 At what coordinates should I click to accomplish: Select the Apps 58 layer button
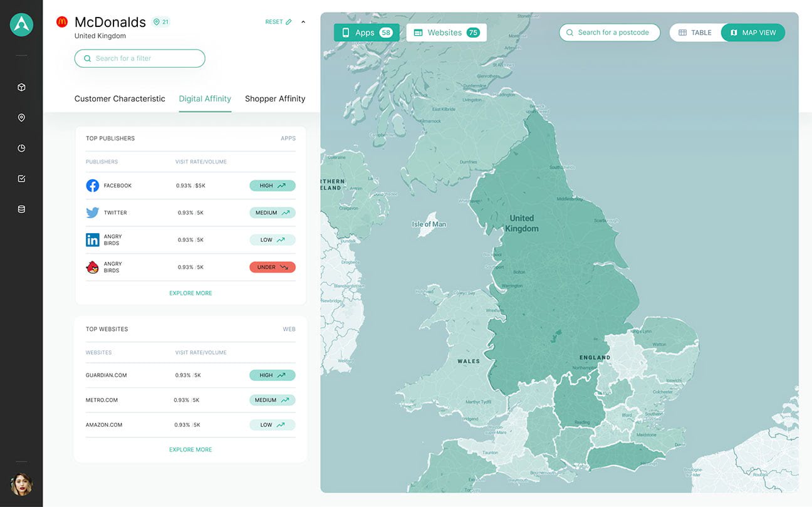click(367, 33)
